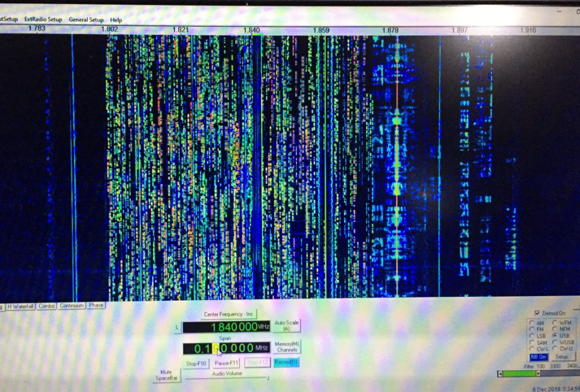Choose the AM demodulation radio button

click(x=531, y=323)
